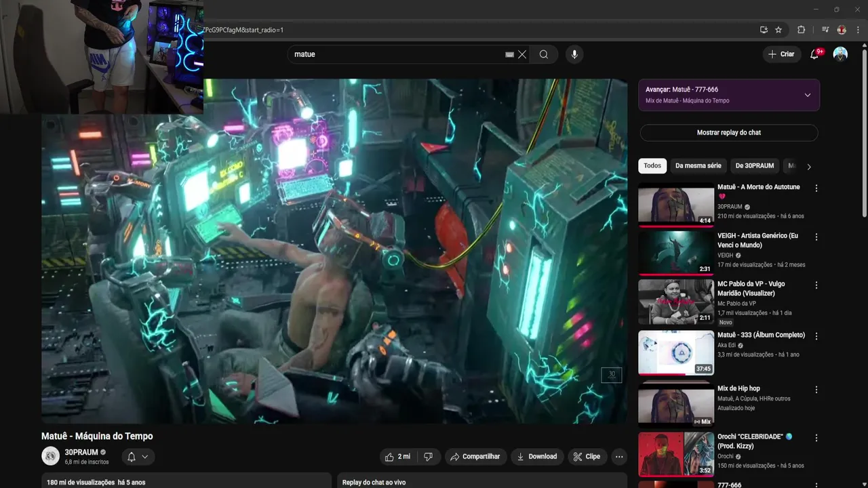Click the Clipe scissors button

tap(587, 457)
